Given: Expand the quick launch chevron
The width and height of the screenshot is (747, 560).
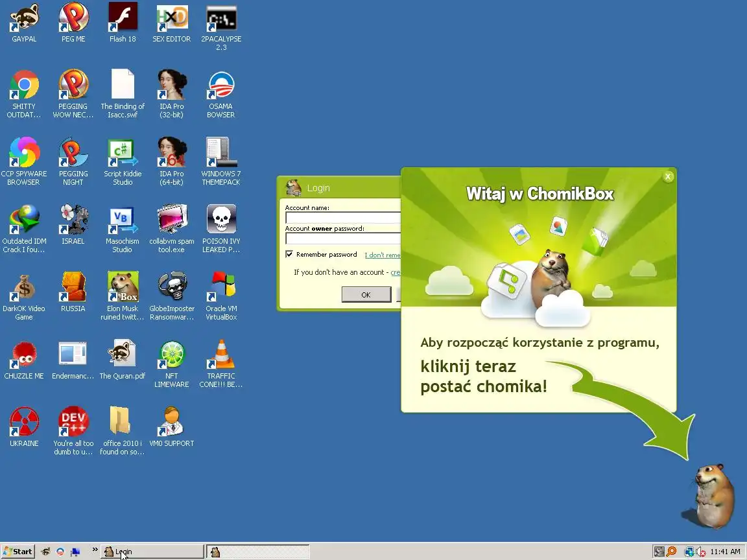Looking at the screenshot, I should click(x=95, y=550).
